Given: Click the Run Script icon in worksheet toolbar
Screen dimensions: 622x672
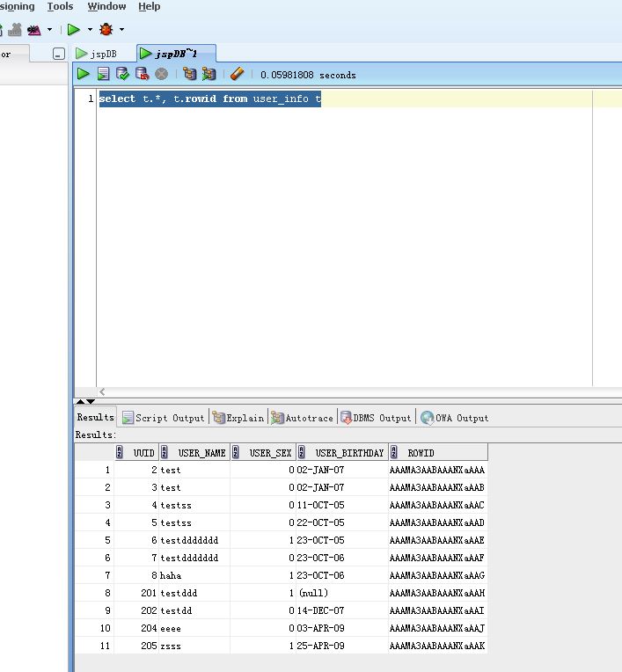Looking at the screenshot, I should (x=103, y=74).
